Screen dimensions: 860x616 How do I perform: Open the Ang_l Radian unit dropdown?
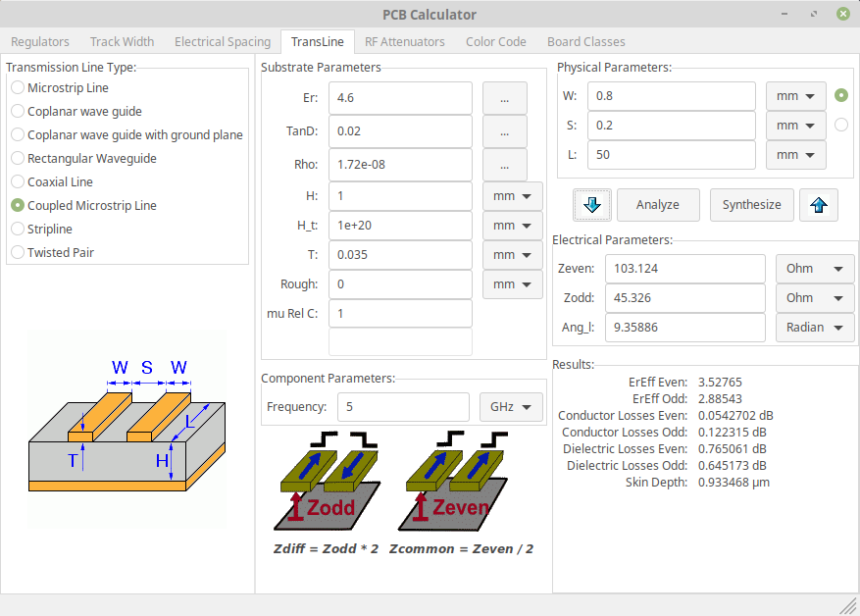[814, 328]
